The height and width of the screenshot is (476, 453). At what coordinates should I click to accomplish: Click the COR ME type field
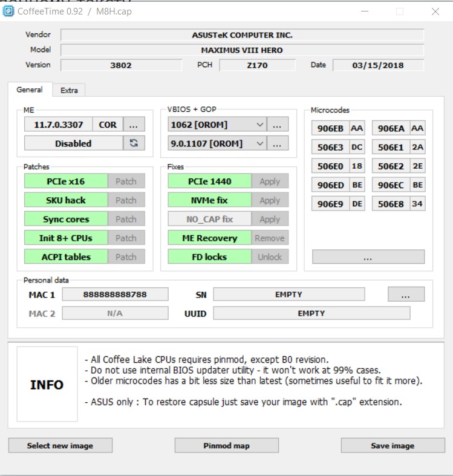[x=108, y=125]
